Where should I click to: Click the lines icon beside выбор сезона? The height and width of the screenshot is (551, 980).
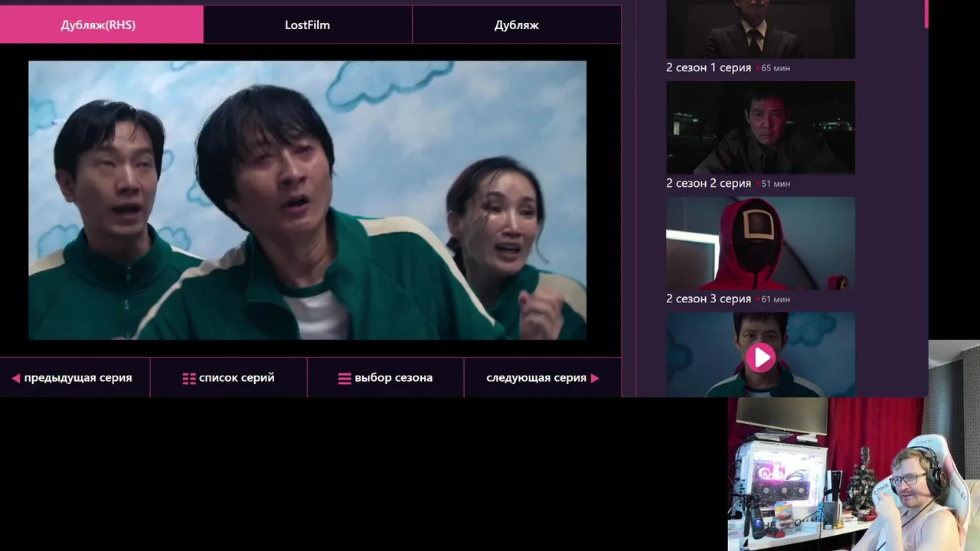point(345,378)
